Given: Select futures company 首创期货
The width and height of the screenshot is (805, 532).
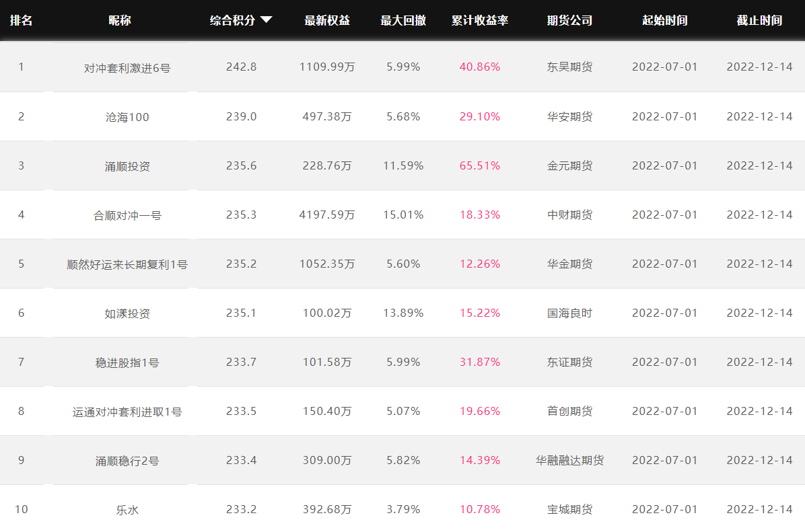Looking at the screenshot, I should click(569, 411).
